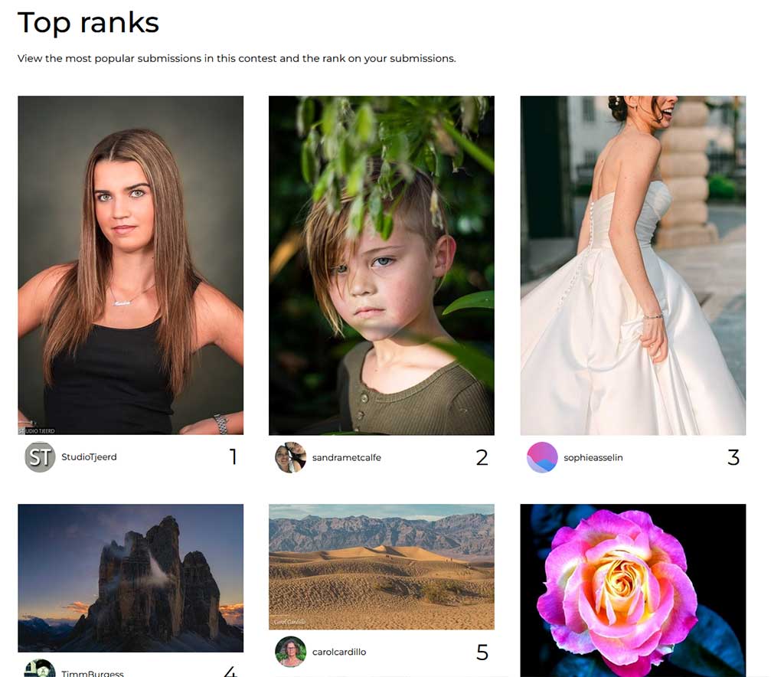
Task: View the rocky mountain peaks photo
Action: pyautogui.click(x=130, y=578)
